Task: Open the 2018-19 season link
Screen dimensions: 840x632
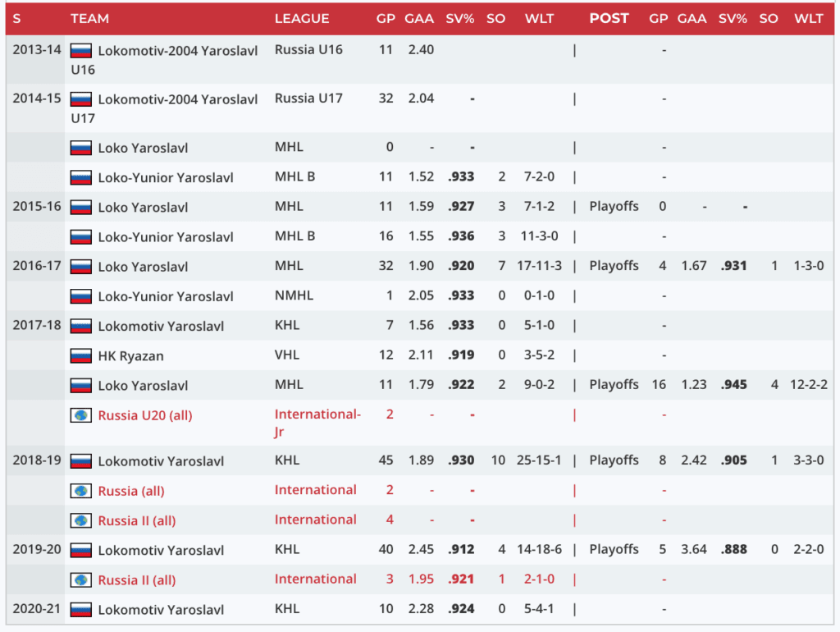Action: (36, 460)
